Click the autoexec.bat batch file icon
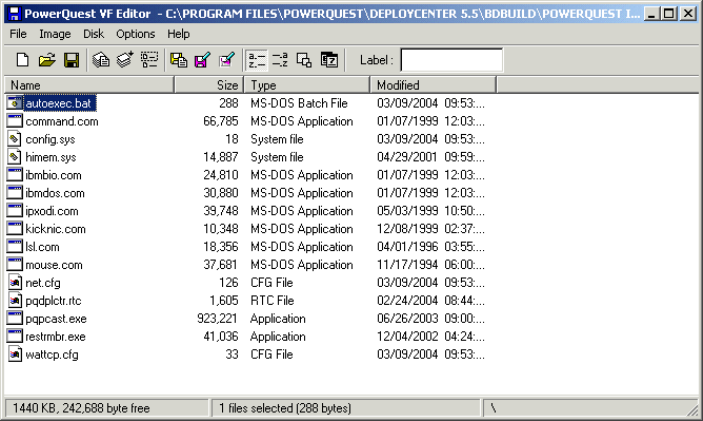The width and height of the screenshot is (703, 421). [x=14, y=103]
